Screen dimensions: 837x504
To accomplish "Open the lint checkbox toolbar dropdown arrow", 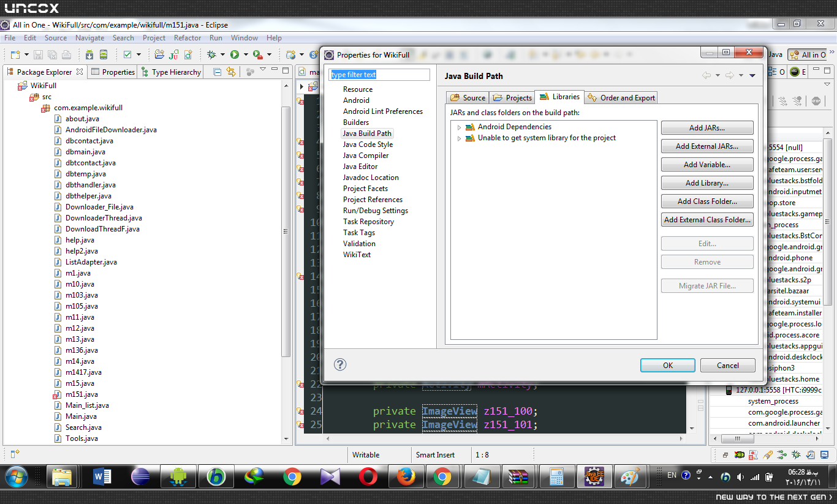I will click(x=139, y=55).
